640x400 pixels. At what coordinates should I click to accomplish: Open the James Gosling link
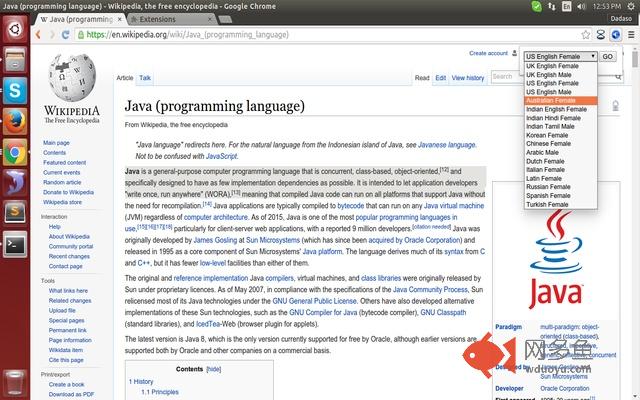(215, 240)
